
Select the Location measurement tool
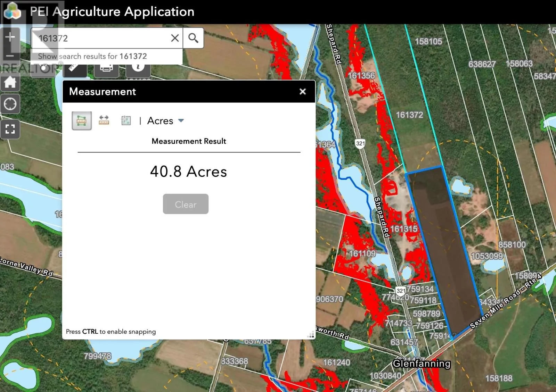[x=126, y=120]
